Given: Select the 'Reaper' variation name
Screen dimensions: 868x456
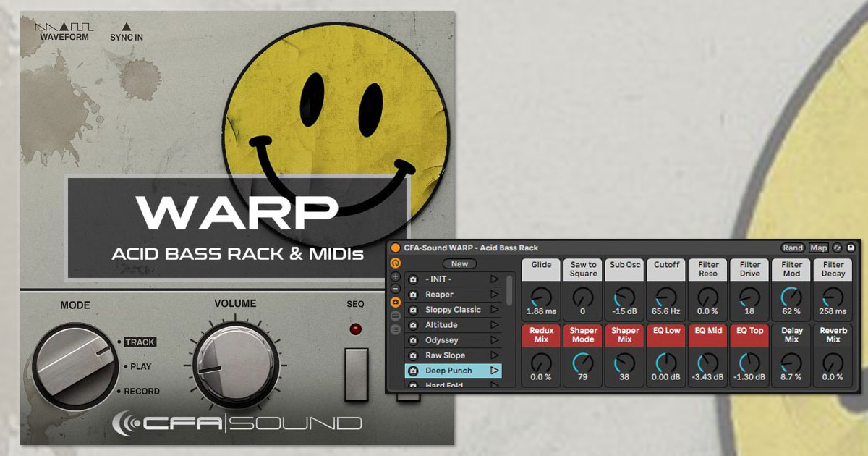Looking at the screenshot, I should [440, 295].
